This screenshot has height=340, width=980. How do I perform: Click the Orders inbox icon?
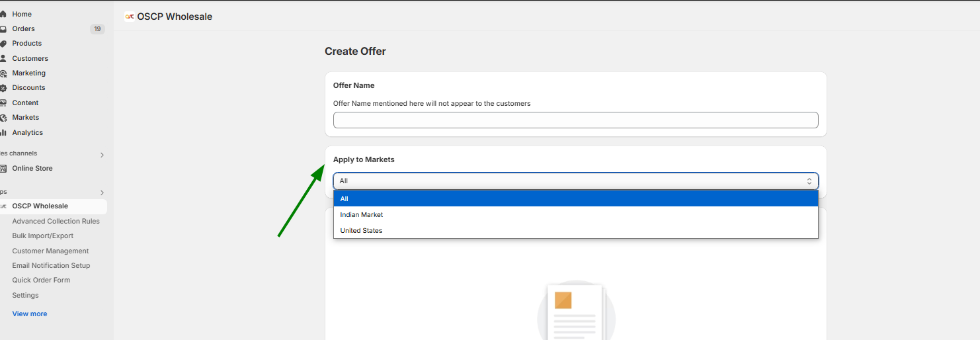[3, 28]
